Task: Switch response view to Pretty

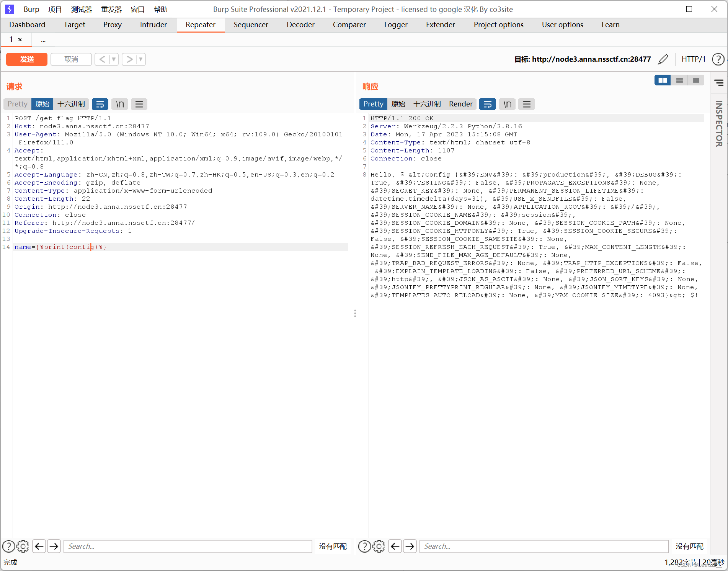Action: tap(374, 104)
